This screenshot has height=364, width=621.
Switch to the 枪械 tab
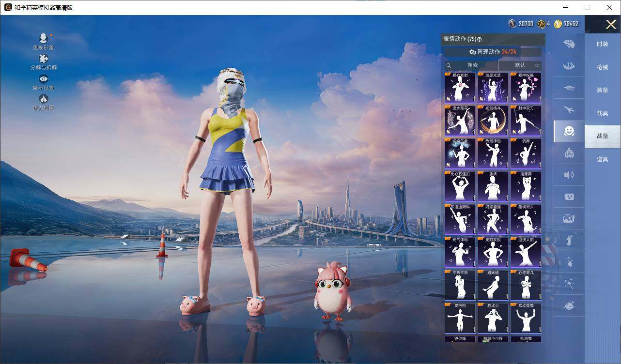coord(603,67)
